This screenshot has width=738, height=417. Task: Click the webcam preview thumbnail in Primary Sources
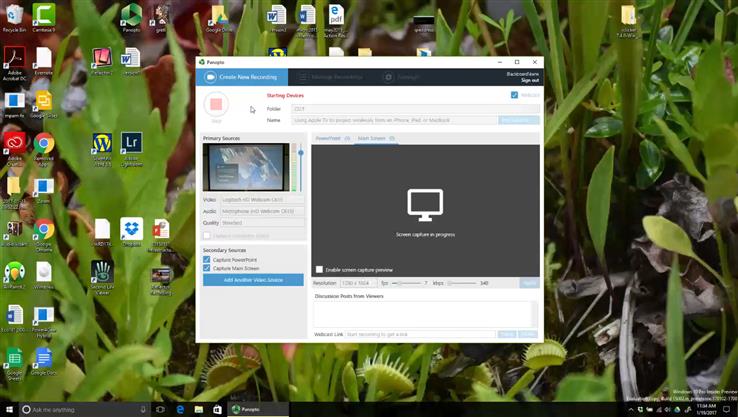(246, 167)
